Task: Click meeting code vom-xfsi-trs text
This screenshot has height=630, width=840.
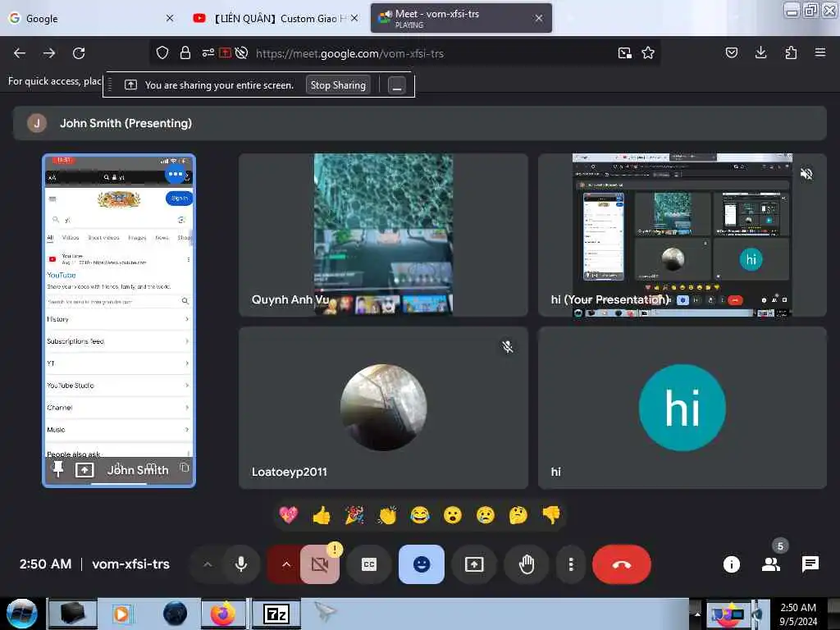Action: point(130,564)
